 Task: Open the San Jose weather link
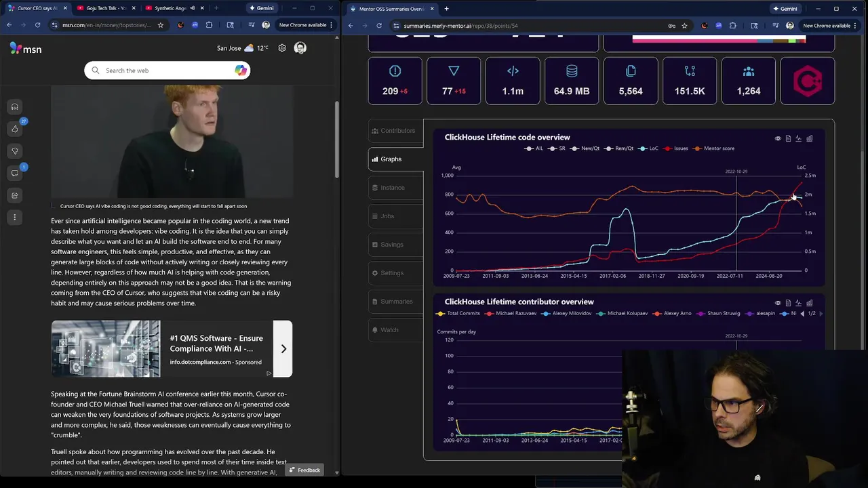click(242, 48)
